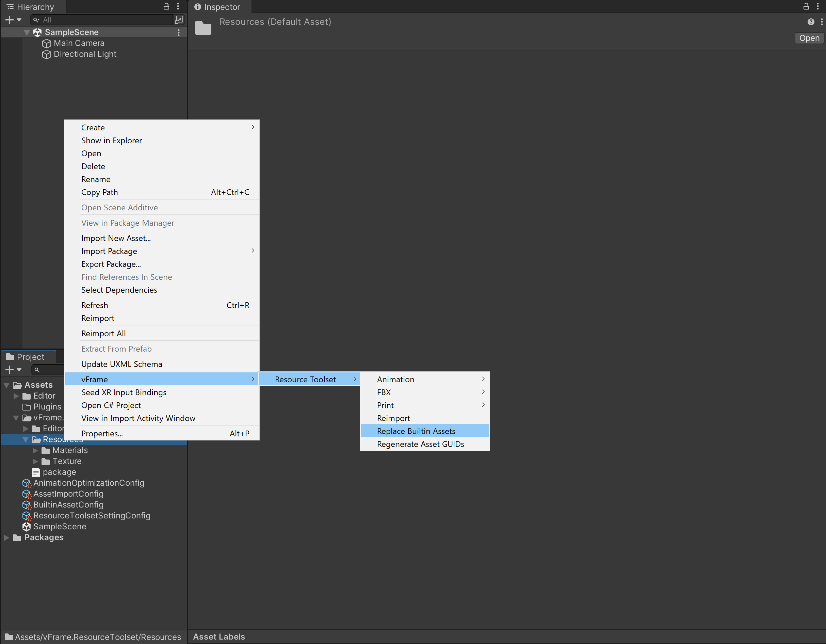826x644 pixels.
Task: Click the Open button in Inspector
Action: pyautogui.click(x=809, y=38)
